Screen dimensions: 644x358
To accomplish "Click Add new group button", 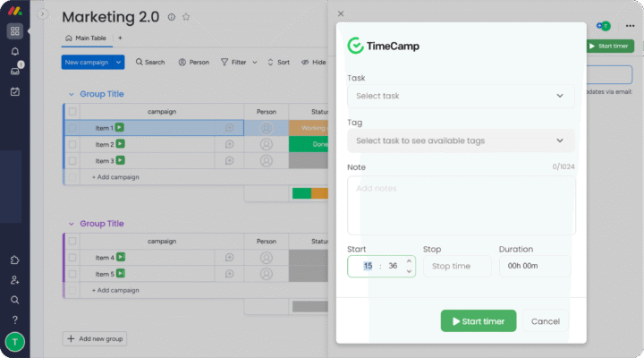I will tap(95, 338).
